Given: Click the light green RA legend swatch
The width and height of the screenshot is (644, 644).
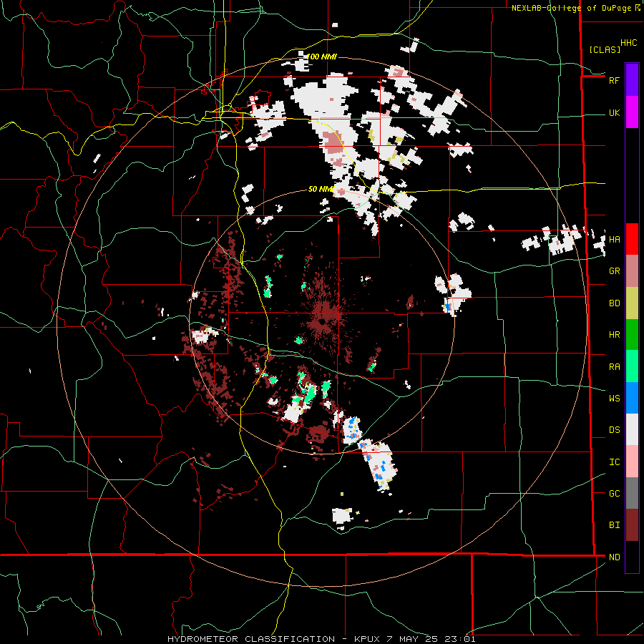Looking at the screenshot, I should coord(632,366).
